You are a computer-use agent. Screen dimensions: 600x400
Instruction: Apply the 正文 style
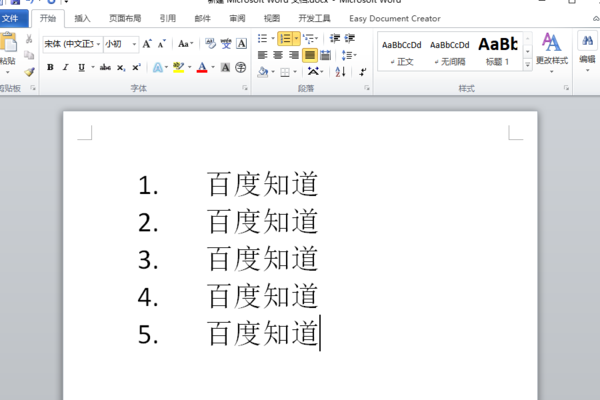(x=401, y=52)
